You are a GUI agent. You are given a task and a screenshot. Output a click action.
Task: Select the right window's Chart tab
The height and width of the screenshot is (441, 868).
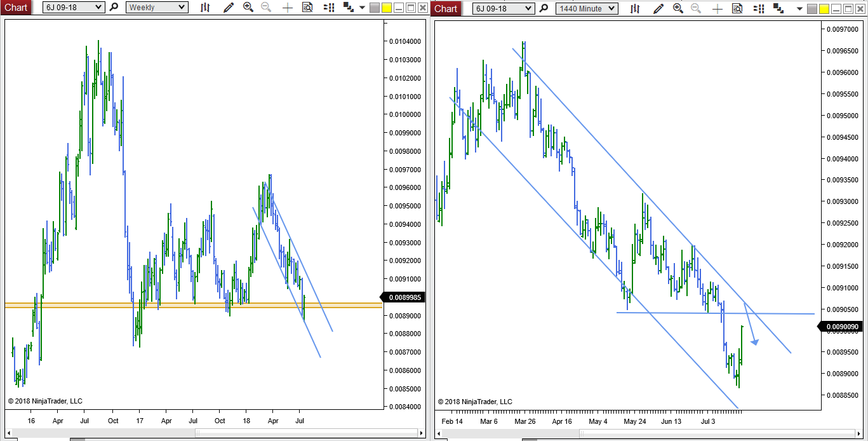pos(446,8)
